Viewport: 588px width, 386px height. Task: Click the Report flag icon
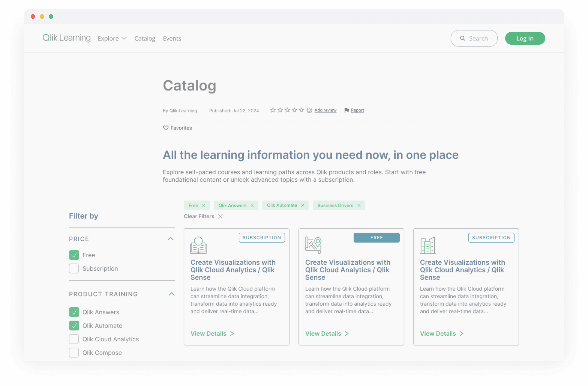(347, 110)
